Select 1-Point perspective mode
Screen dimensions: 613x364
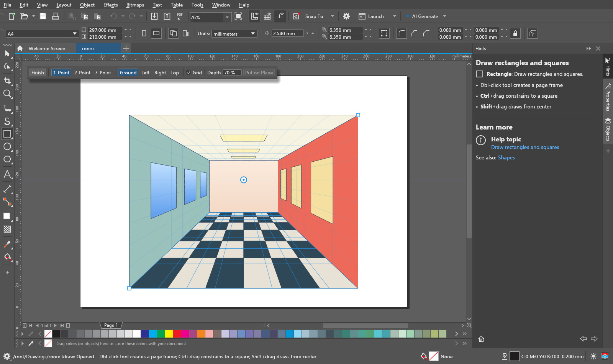61,72
